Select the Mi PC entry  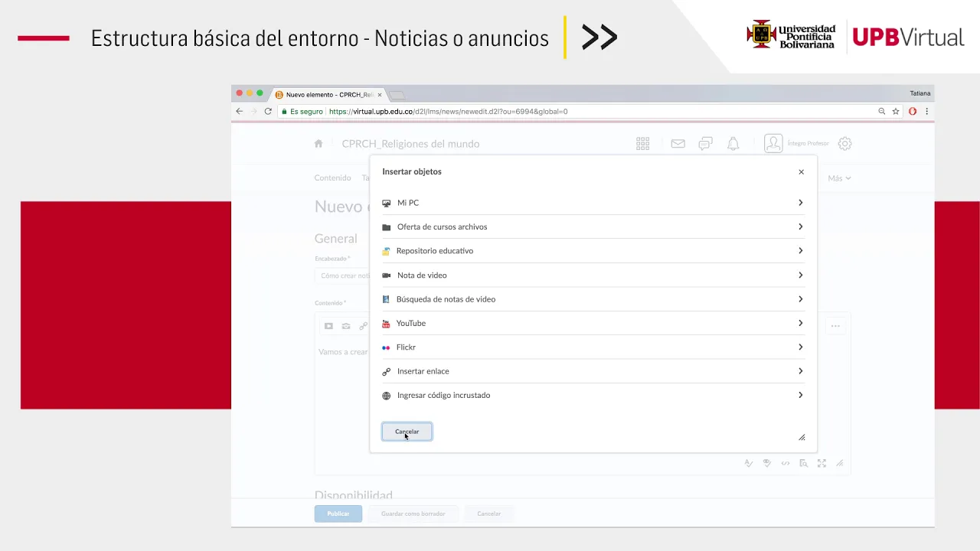(x=593, y=203)
